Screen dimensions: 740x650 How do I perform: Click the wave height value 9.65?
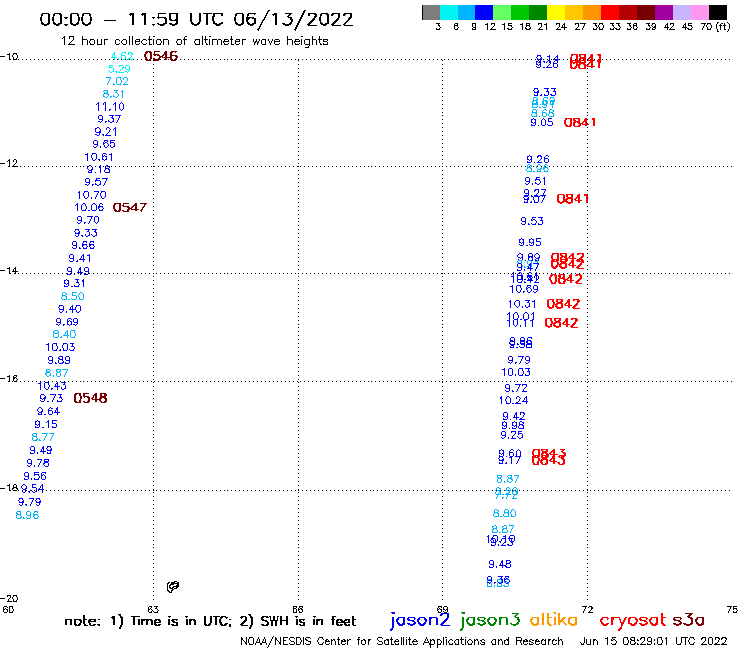(104, 144)
